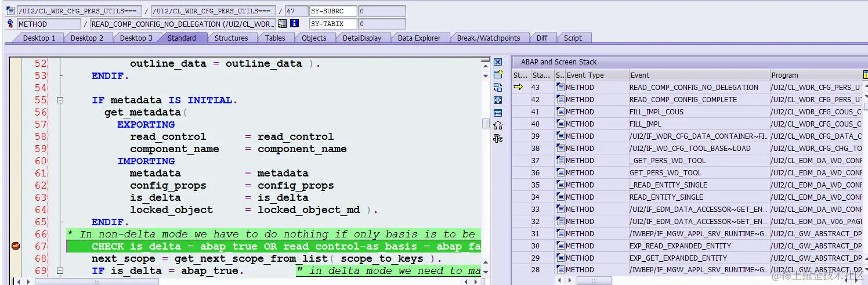Toggle the breakpoint at line 67
The height and width of the screenshot is (285, 868).
coord(16,246)
